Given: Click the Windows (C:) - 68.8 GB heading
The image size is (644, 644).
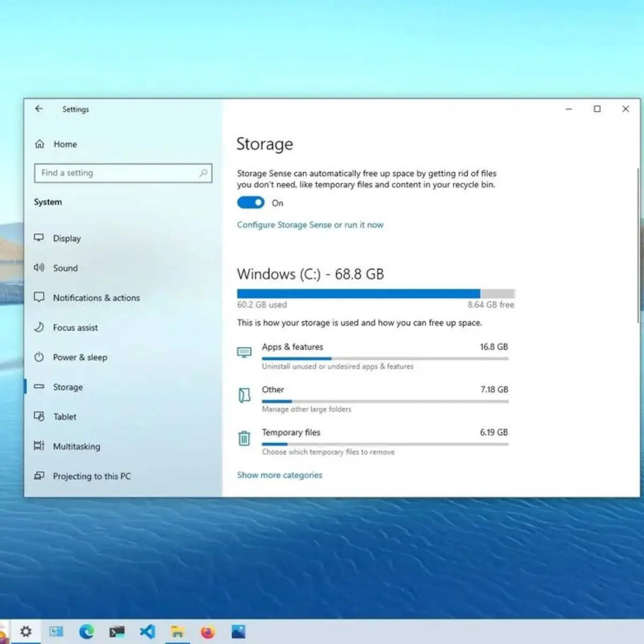Looking at the screenshot, I should point(311,274).
